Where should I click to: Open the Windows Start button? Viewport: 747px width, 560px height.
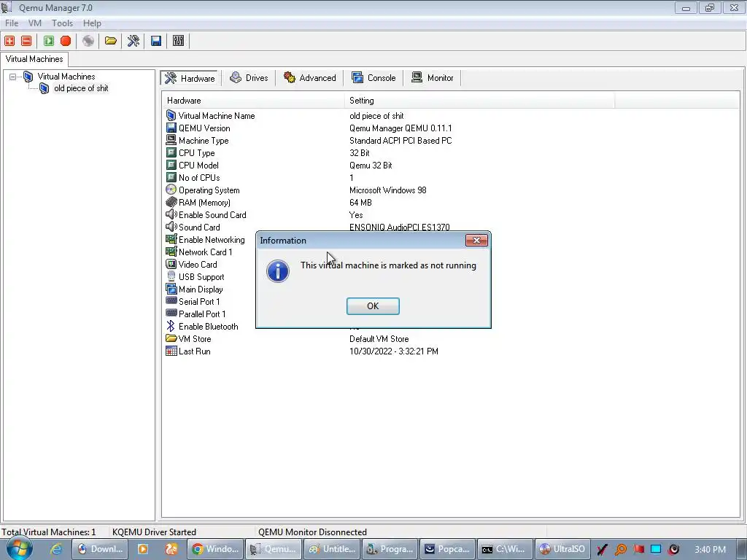pyautogui.click(x=19, y=548)
